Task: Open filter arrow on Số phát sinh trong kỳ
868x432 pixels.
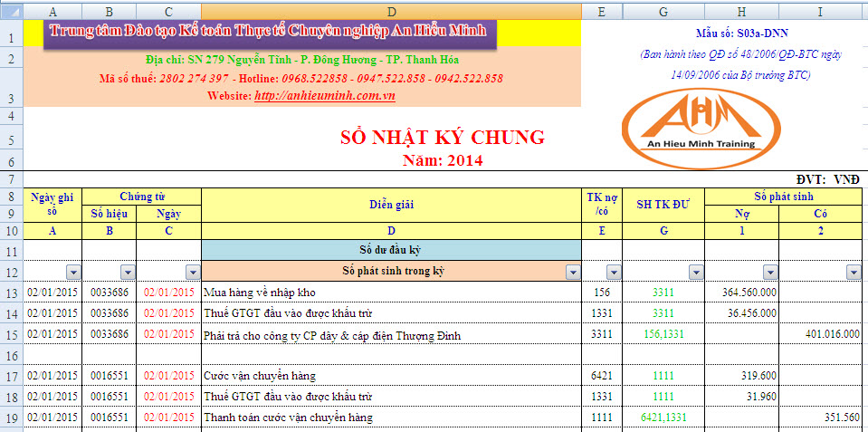Action: click(x=572, y=272)
